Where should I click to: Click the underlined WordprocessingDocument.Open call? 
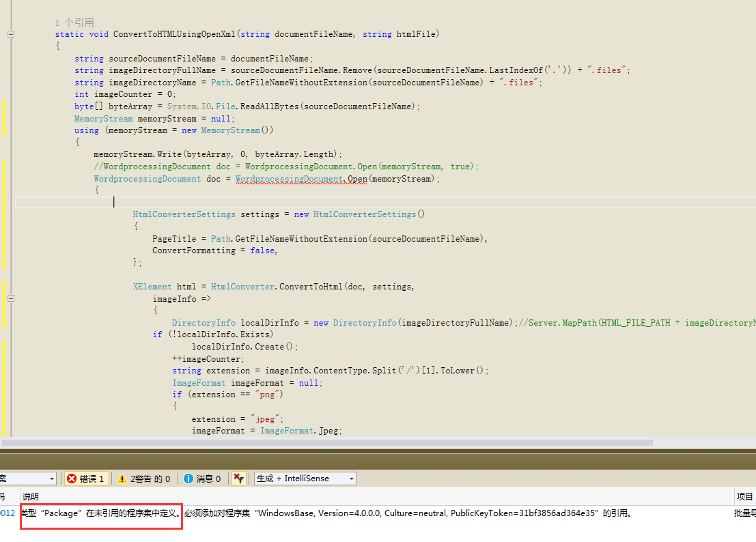tap(301, 179)
